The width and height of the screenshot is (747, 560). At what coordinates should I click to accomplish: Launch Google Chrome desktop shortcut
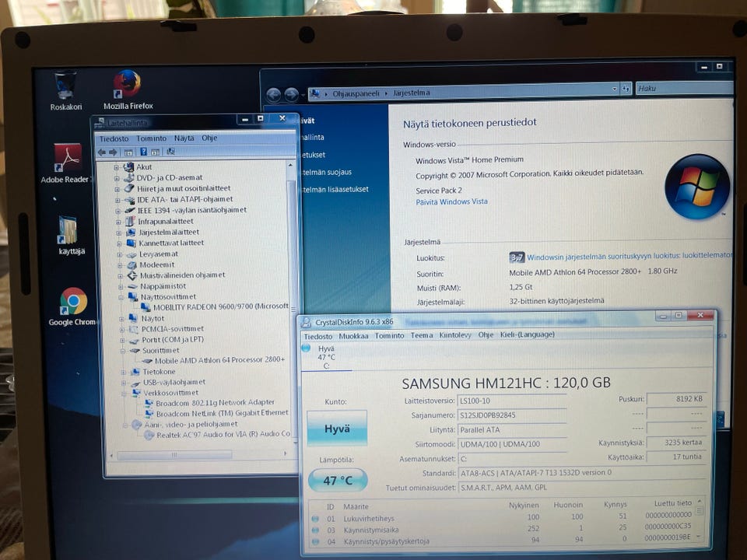72,307
